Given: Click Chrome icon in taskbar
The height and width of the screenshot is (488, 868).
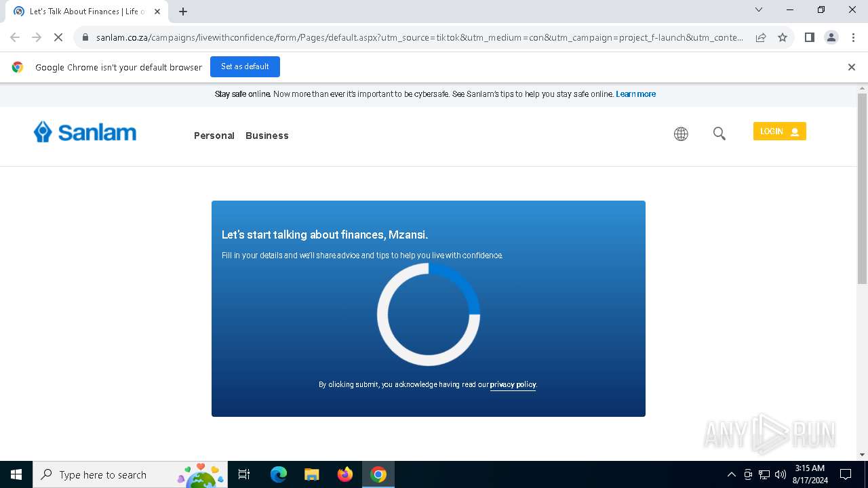Looking at the screenshot, I should [378, 474].
